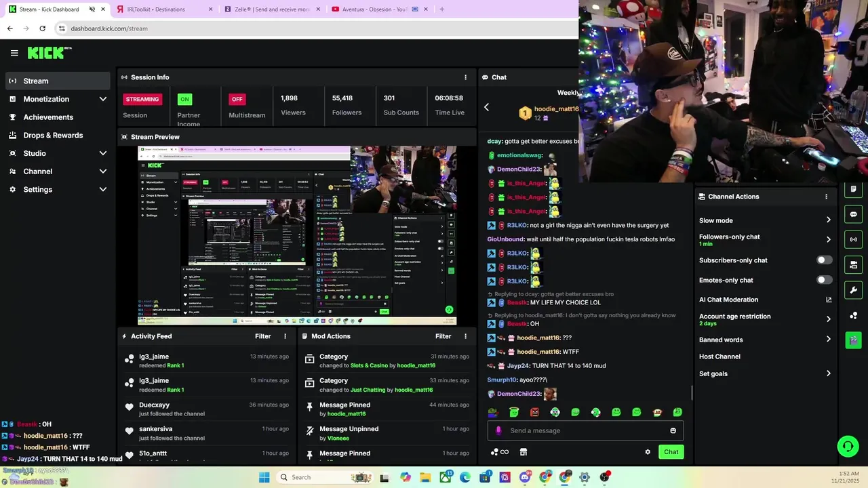
Task: Open the green support headset button
Action: coord(848,446)
